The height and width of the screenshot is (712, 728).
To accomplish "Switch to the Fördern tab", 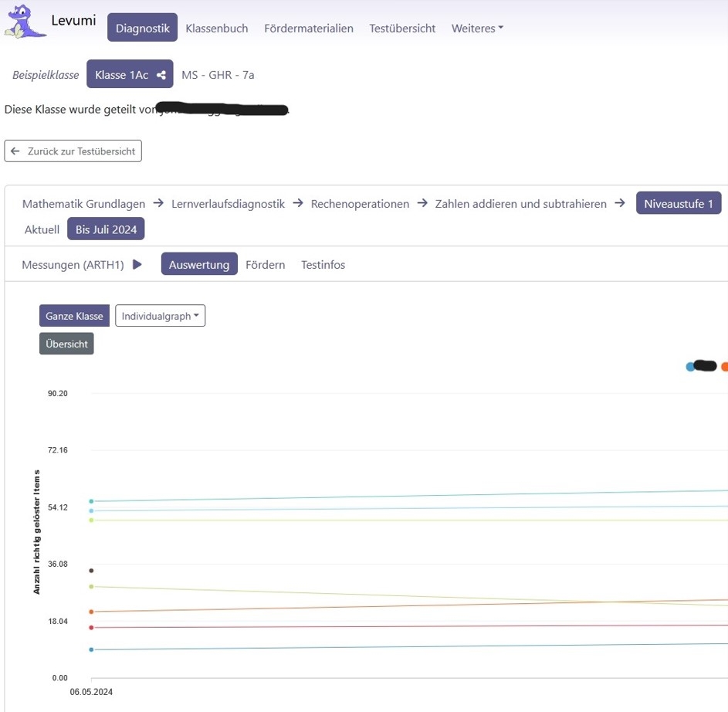I will tap(265, 265).
